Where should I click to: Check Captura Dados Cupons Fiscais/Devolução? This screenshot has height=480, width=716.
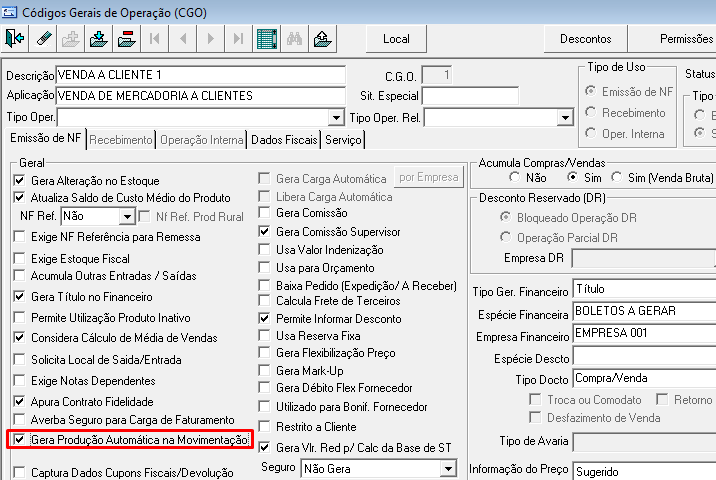tap(19, 472)
